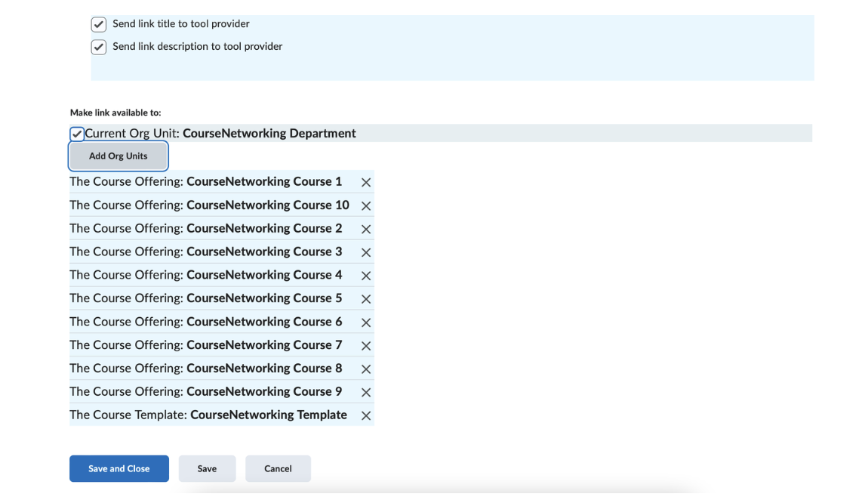The height and width of the screenshot is (503, 868).
Task: Delete CourseNetworking Course 7 via X icon
Action: (366, 346)
